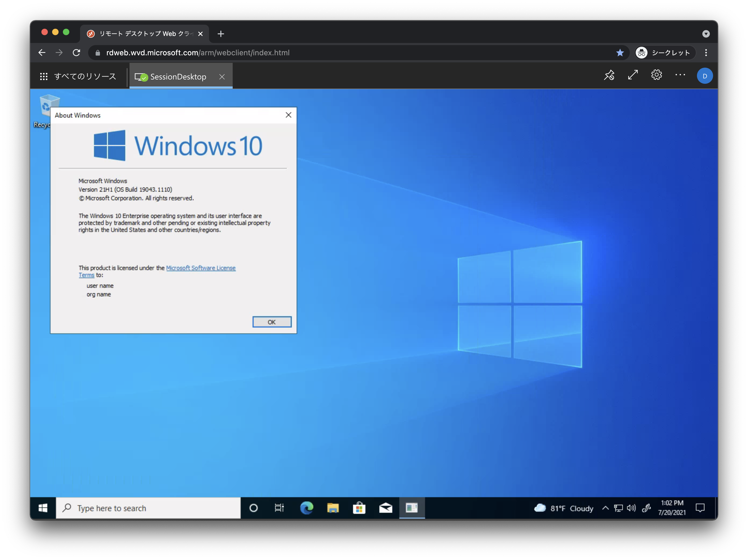748x560 pixels.
Task: Click the OK button in About Windows
Action: tap(272, 322)
